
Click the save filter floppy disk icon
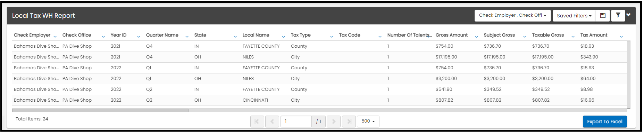603,15
